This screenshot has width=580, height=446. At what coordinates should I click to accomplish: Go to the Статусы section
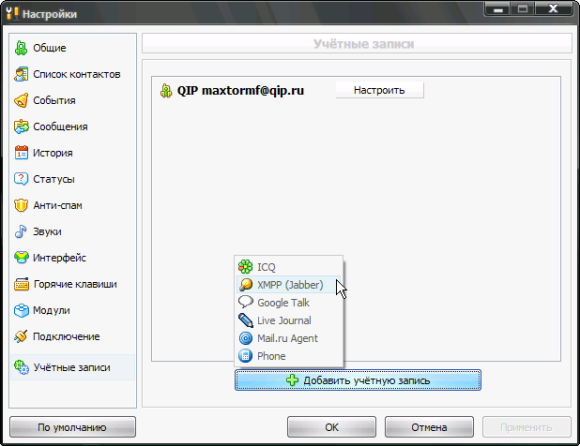click(72, 179)
